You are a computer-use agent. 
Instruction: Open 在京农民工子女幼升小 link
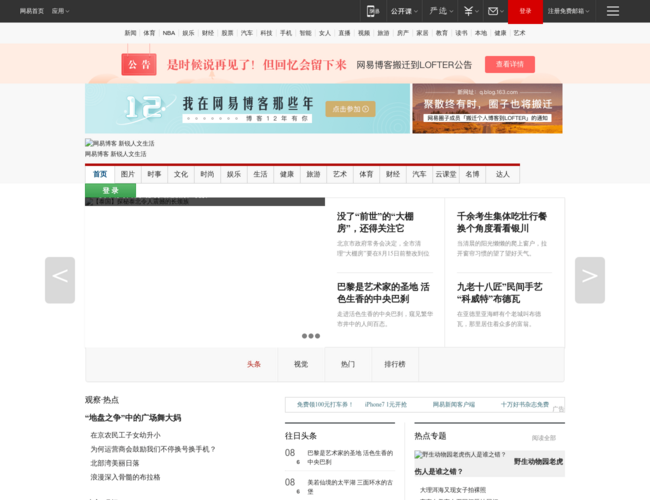(126, 435)
